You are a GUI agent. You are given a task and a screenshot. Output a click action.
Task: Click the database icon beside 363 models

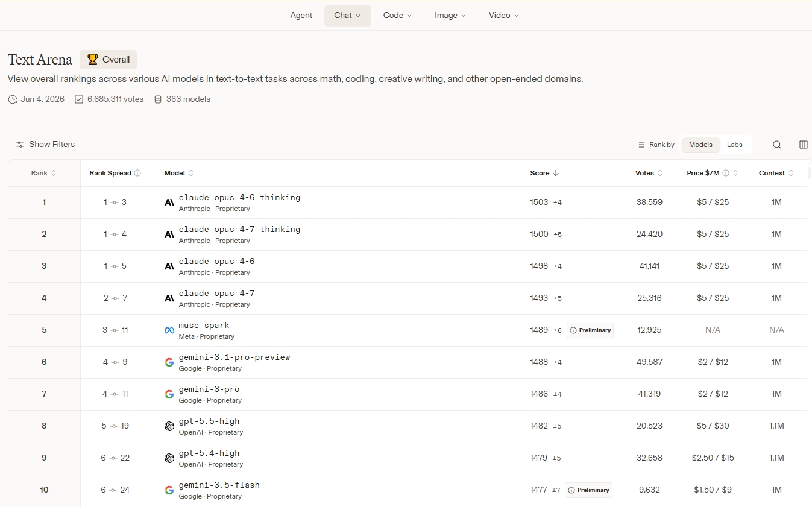[158, 99]
